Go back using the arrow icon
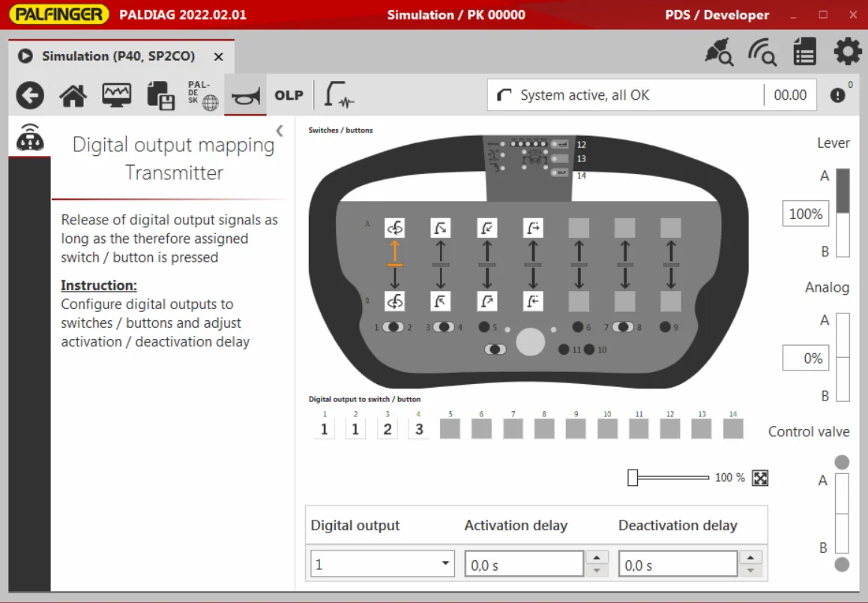This screenshot has width=868, height=603. coord(30,95)
